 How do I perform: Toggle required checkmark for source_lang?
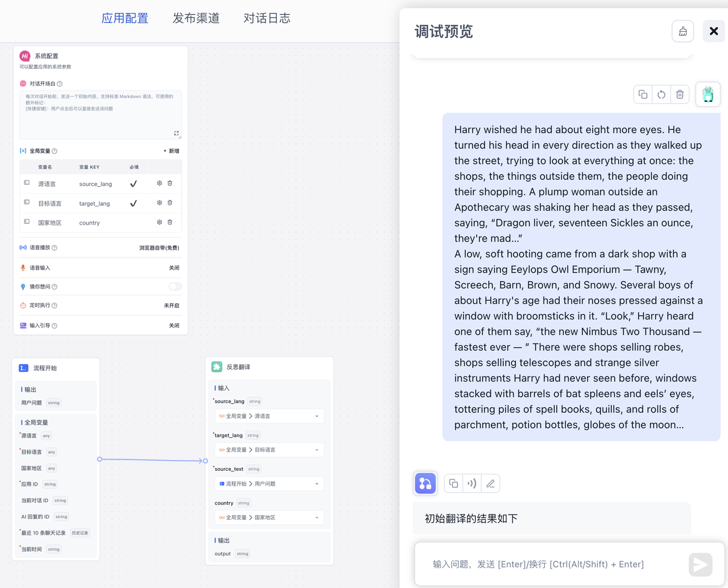click(x=134, y=184)
